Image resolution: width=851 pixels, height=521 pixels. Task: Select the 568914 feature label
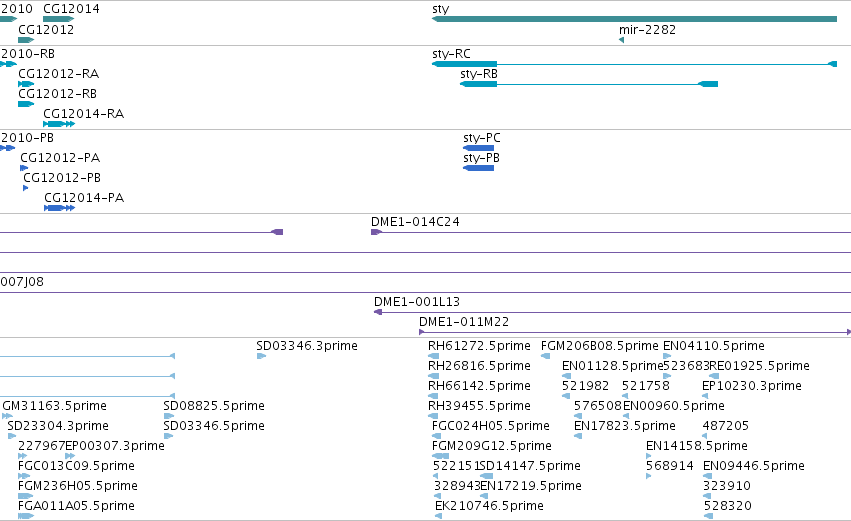670,466
